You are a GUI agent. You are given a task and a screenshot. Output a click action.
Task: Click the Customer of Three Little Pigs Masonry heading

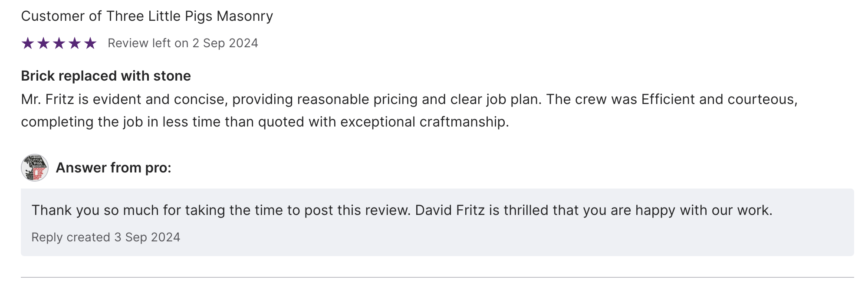(x=147, y=16)
